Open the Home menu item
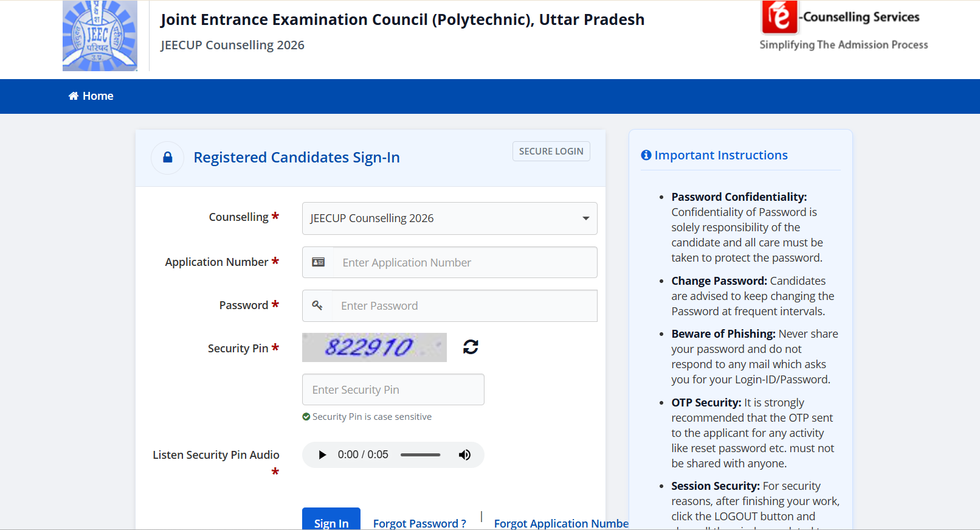980x530 pixels. 91,96
